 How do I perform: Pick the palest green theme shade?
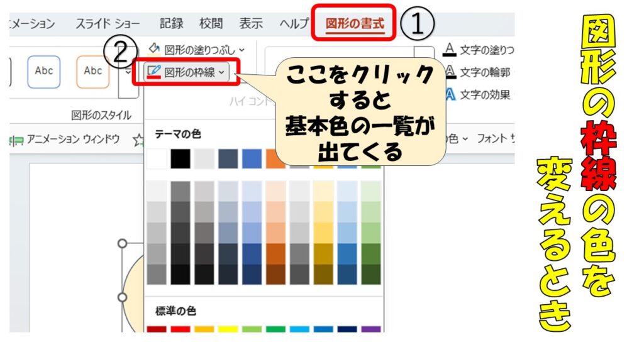point(371,191)
